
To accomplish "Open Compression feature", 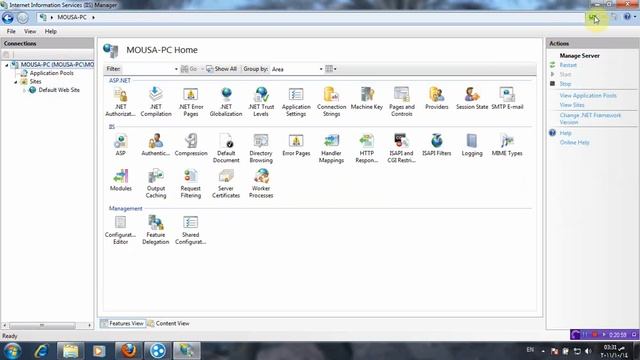I will tap(191, 145).
